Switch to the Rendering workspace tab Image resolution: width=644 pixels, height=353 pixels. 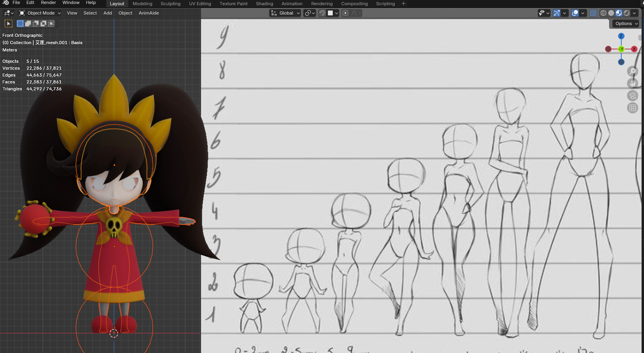[x=322, y=4]
